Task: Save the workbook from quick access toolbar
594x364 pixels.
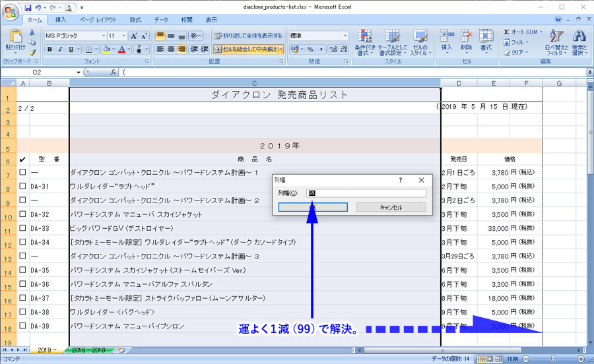Action: 28,7
